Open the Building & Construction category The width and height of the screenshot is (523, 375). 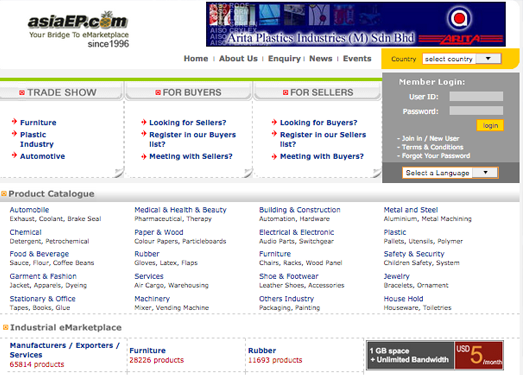click(x=300, y=210)
